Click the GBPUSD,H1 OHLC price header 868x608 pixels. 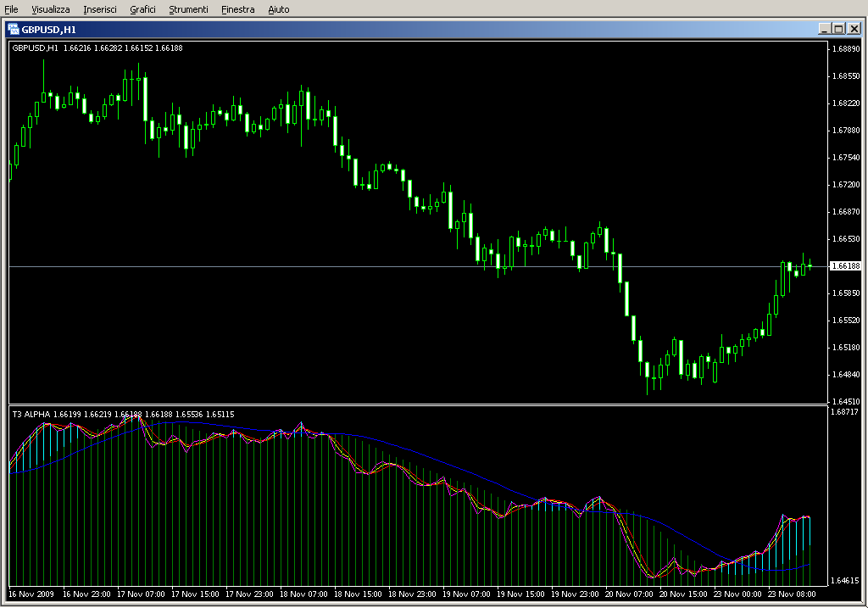pos(97,48)
